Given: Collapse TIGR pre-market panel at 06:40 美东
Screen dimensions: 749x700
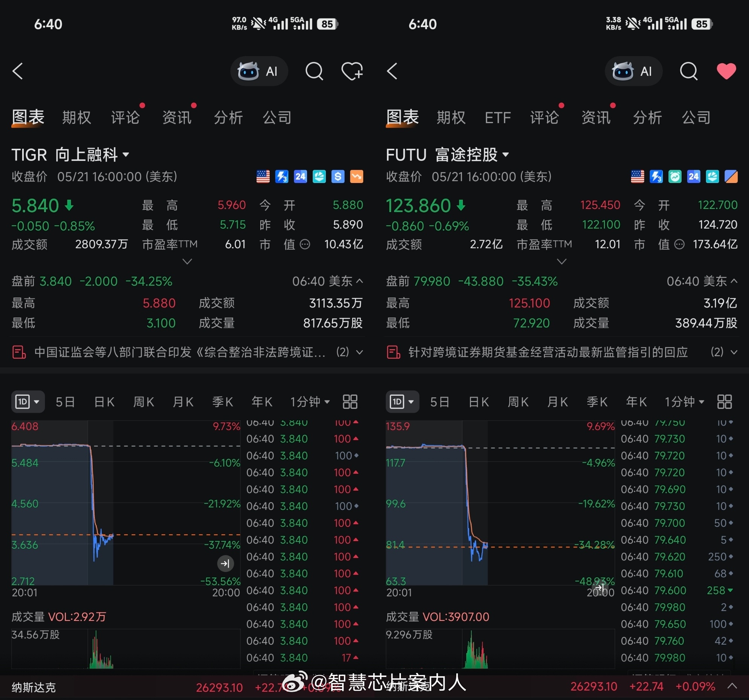Looking at the screenshot, I should [x=359, y=281].
